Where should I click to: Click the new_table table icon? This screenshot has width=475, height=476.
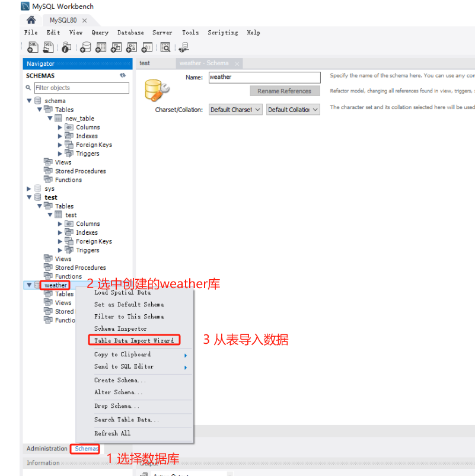click(x=58, y=118)
